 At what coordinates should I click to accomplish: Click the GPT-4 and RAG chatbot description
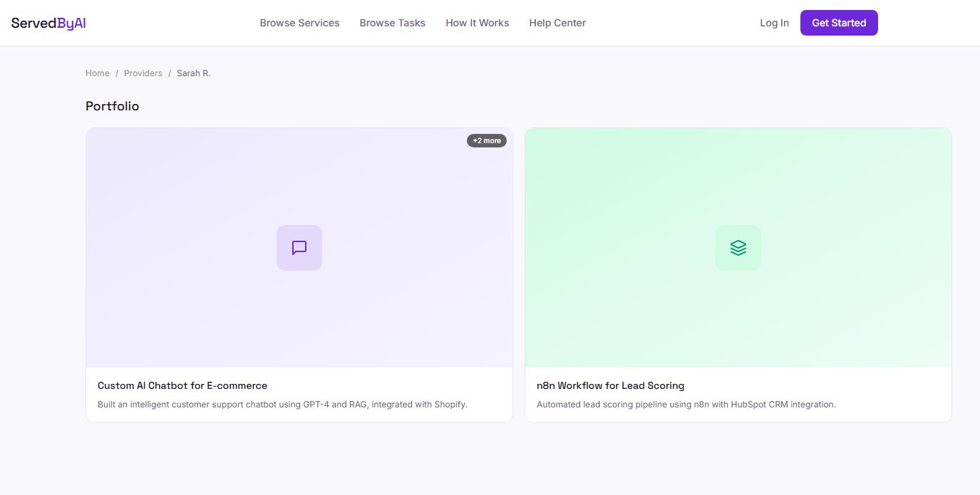282,405
